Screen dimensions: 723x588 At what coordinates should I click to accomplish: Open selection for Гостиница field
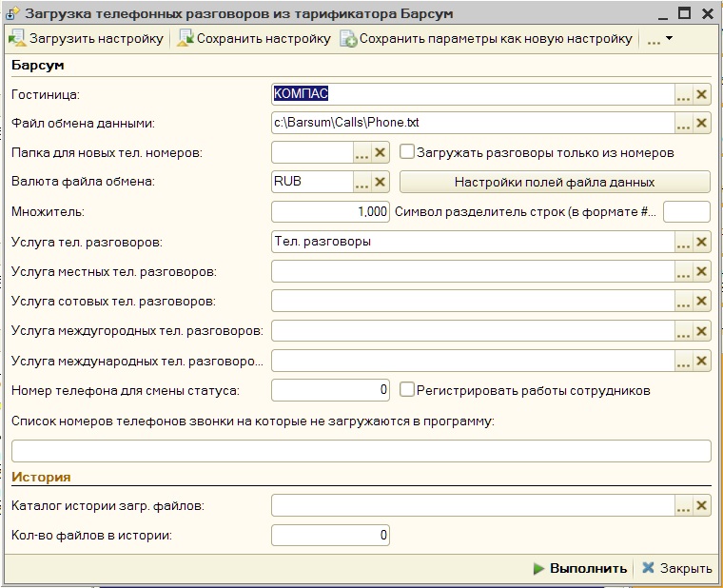pos(683,94)
